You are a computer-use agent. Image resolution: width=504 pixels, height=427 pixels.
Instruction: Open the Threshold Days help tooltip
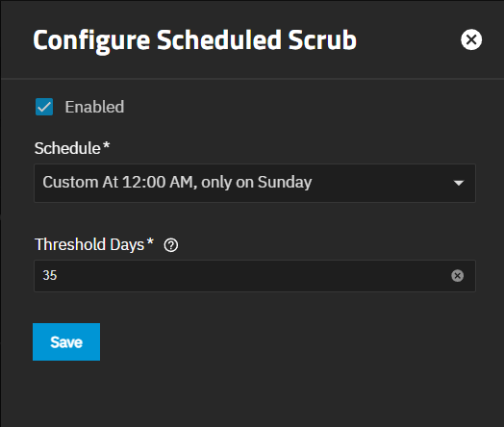pos(171,245)
